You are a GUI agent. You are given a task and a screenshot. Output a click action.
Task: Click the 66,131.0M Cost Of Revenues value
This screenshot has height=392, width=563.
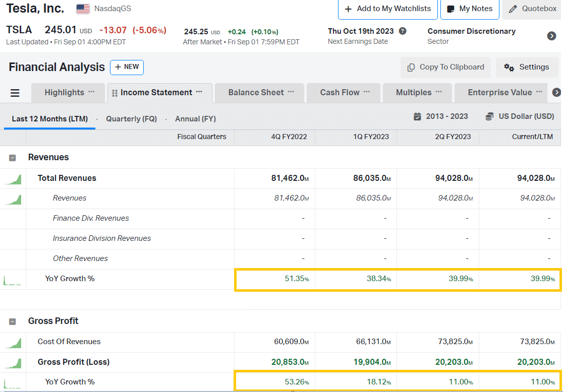[373, 342]
